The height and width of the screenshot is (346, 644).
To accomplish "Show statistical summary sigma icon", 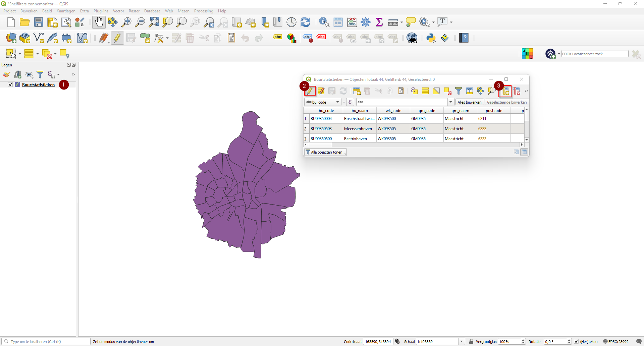I will 379,22.
